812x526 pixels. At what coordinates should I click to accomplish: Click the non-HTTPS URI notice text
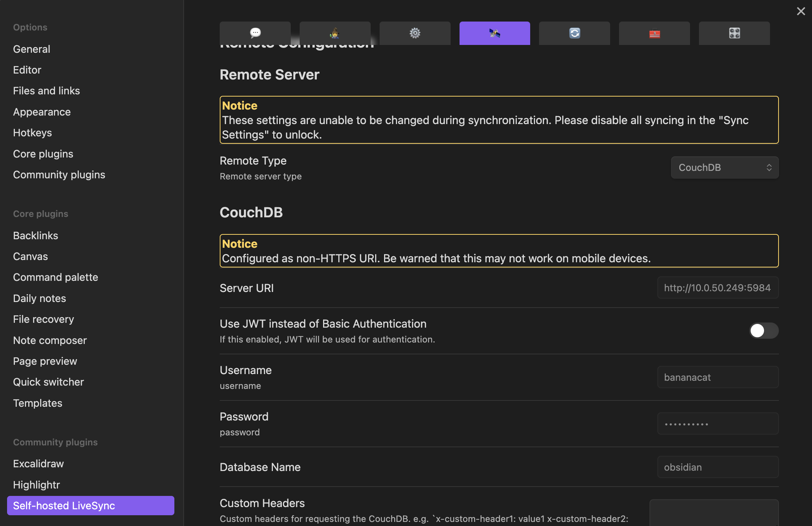436,258
